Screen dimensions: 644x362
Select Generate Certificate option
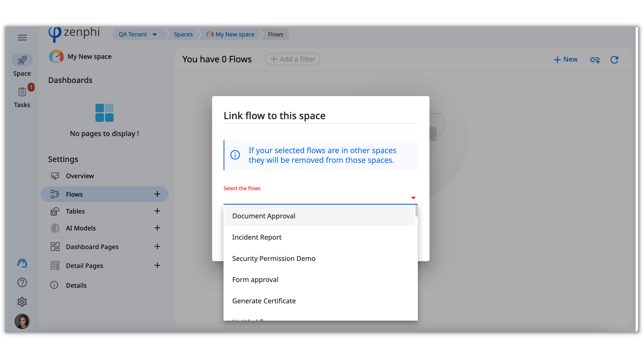264,301
